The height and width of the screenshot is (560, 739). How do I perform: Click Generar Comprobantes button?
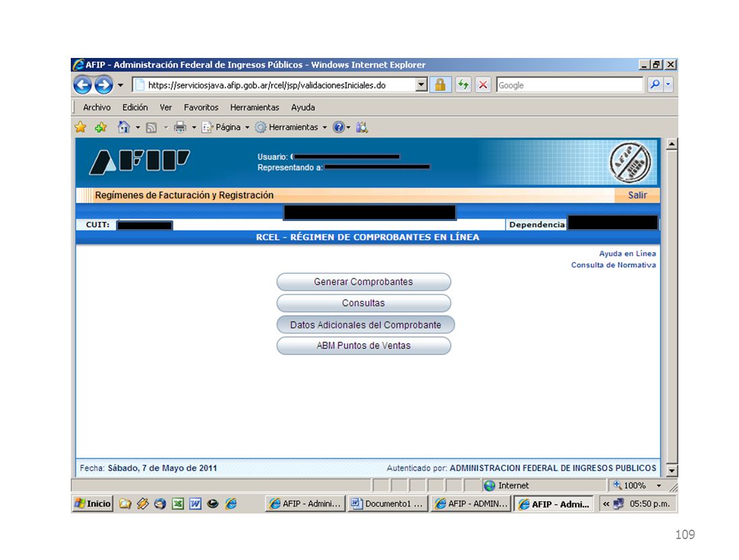pyautogui.click(x=363, y=282)
